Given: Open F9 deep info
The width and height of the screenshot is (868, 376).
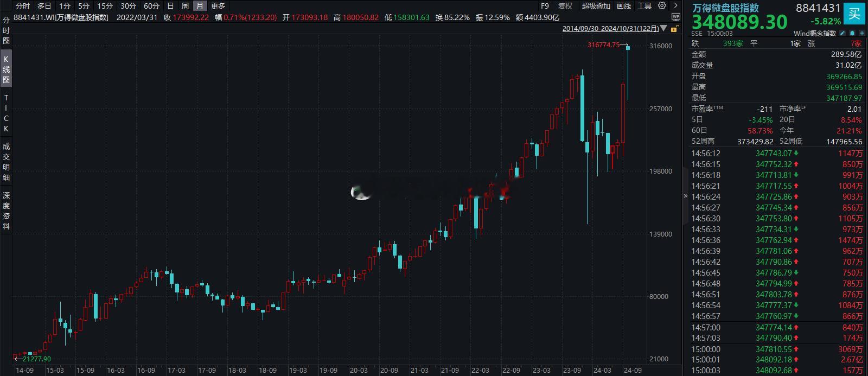Looking at the screenshot, I should pos(545,6).
